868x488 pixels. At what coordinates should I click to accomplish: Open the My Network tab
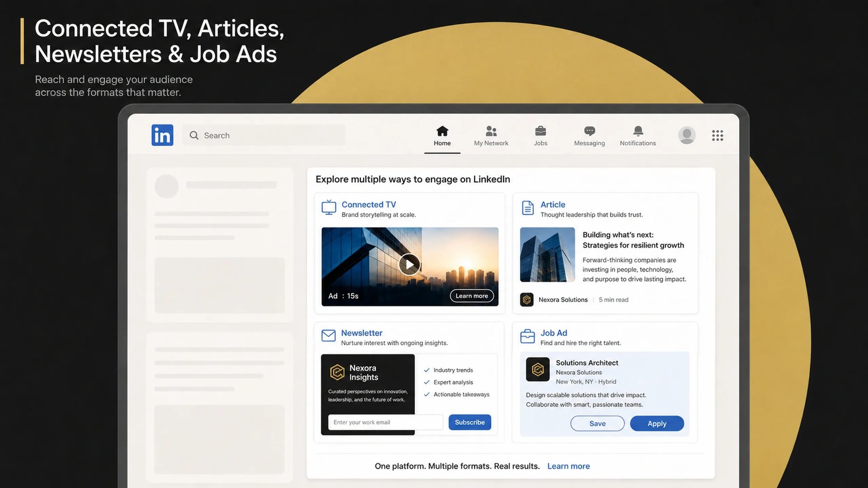click(491, 136)
